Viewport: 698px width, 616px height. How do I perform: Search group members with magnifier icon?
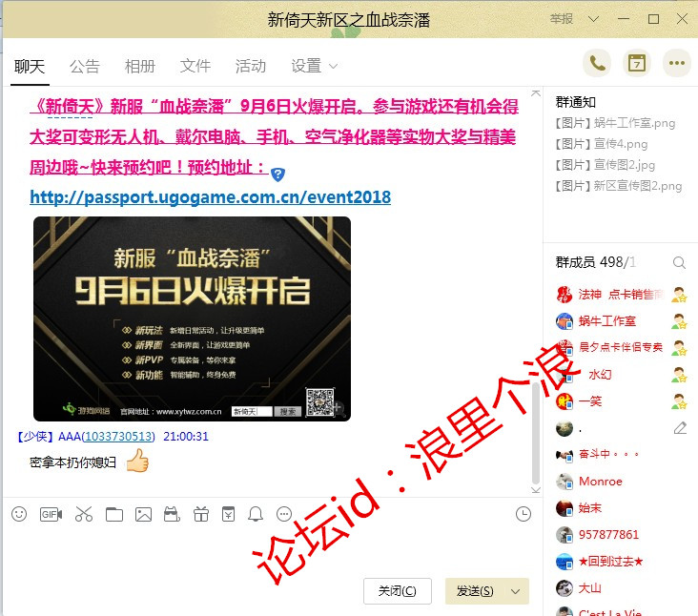pyautogui.click(x=679, y=262)
